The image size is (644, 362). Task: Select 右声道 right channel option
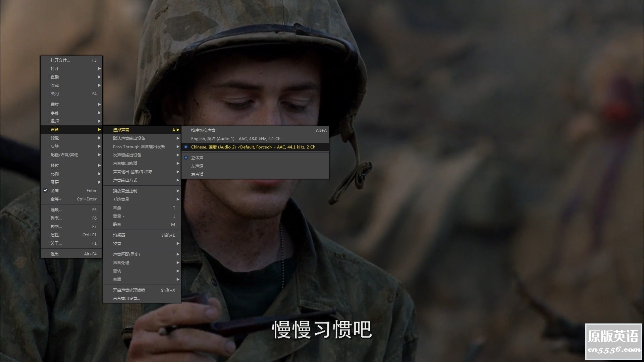(x=255, y=174)
